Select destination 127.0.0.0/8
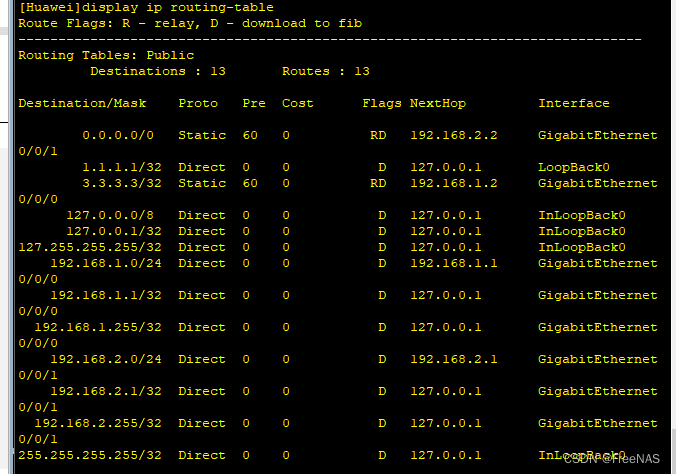Screen dimensions: 676x474 [x=110, y=215]
